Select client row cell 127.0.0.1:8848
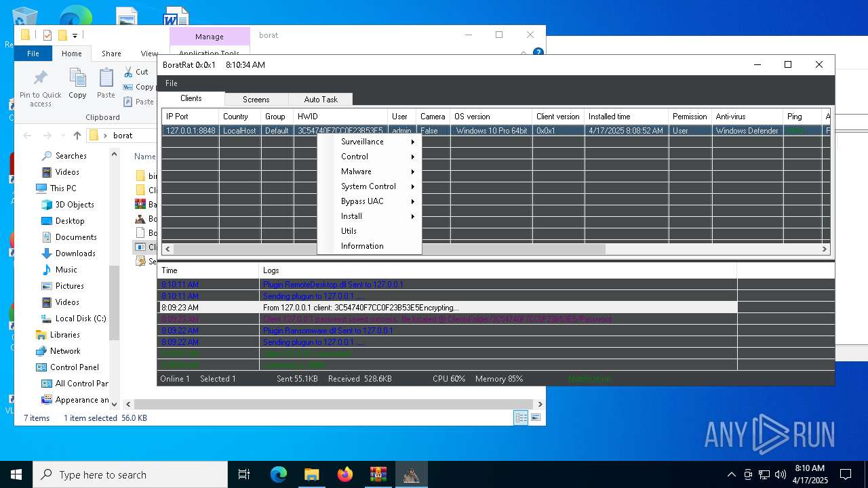This screenshot has width=868, height=488. click(x=191, y=131)
